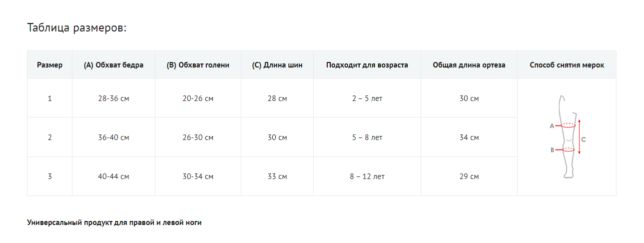Click the "Универсальный продукт" note text
Screen dimensions: 644x243
(114, 222)
